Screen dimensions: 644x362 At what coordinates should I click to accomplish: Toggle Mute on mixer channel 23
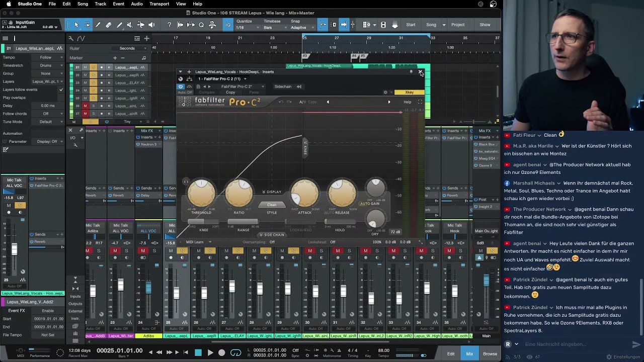[115, 251]
